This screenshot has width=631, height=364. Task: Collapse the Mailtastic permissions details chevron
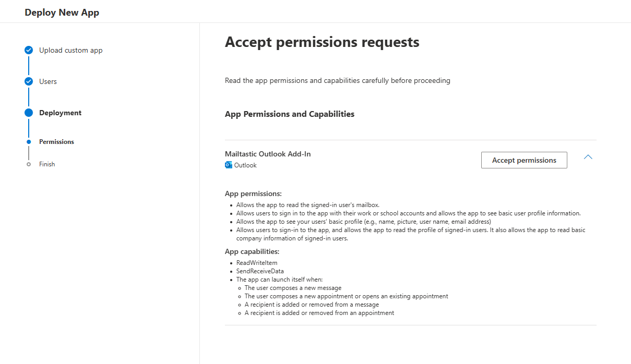(x=588, y=157)
